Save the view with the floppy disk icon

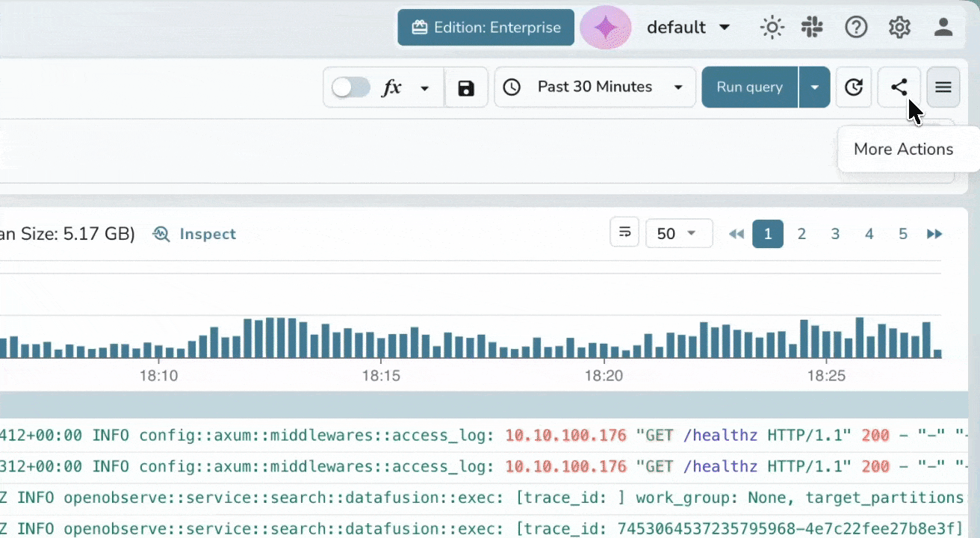466,88
